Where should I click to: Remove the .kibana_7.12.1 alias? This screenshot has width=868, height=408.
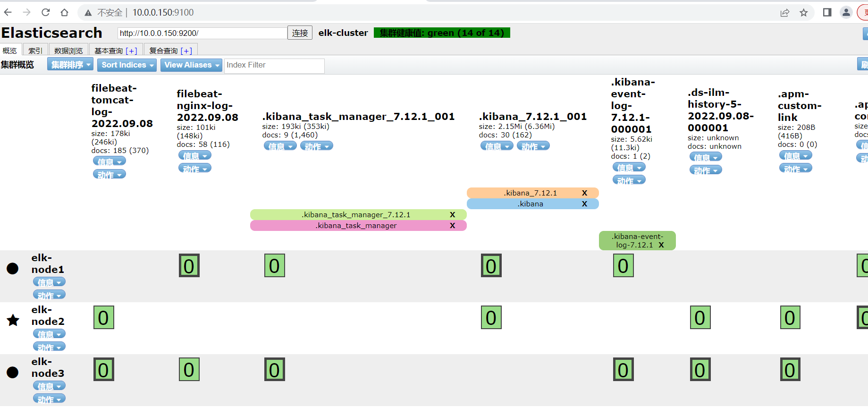click(x=584, y=193)
